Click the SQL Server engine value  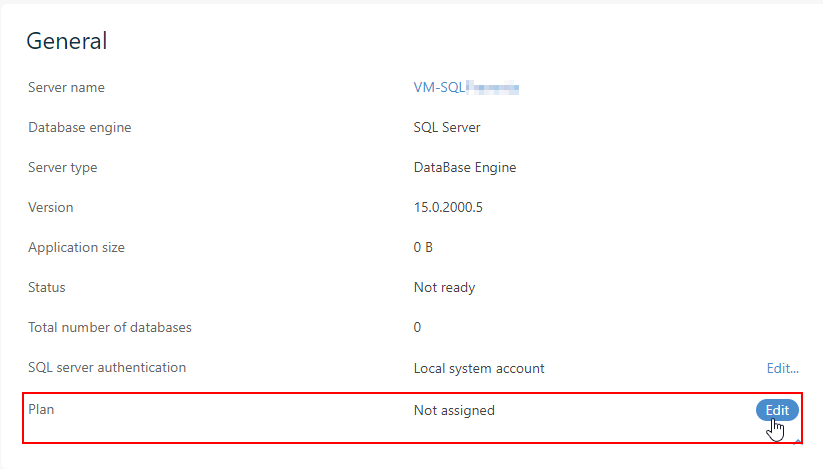(447, 128)
